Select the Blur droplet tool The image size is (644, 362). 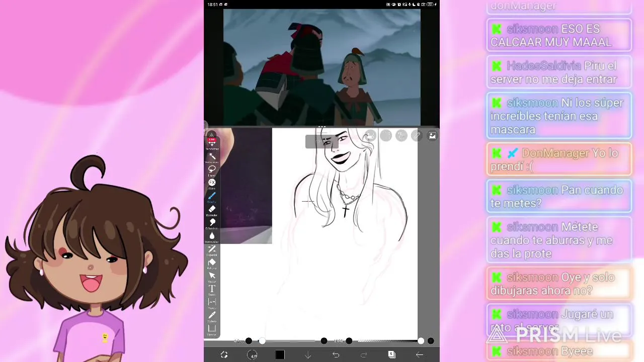tap(212, 237)
